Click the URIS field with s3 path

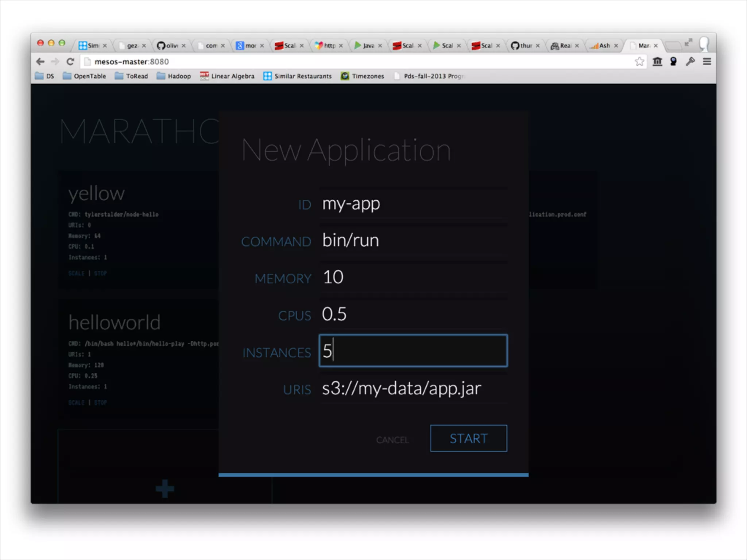pos(413,388)
